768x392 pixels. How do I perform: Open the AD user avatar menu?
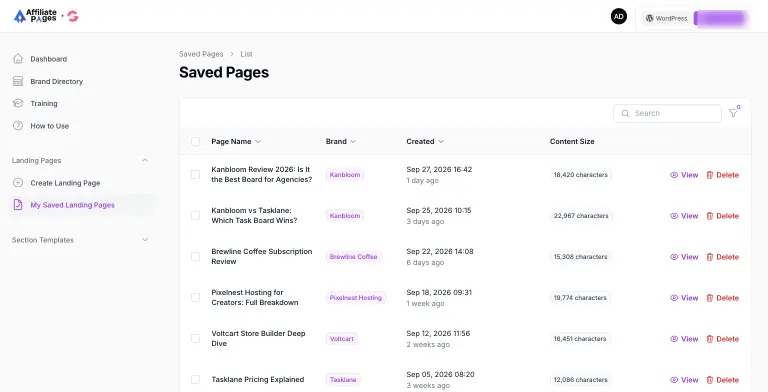(619, 16)
